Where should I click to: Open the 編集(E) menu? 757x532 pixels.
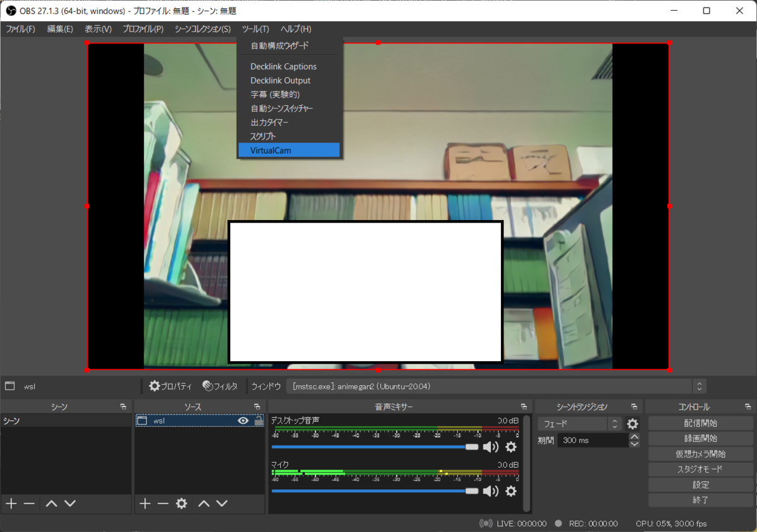coord(60,29)
